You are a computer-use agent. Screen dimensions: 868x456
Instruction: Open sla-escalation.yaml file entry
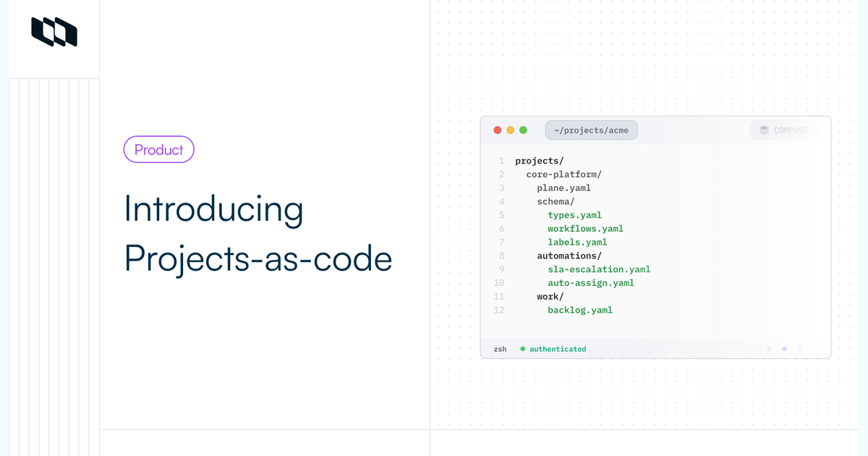[600, 269]
